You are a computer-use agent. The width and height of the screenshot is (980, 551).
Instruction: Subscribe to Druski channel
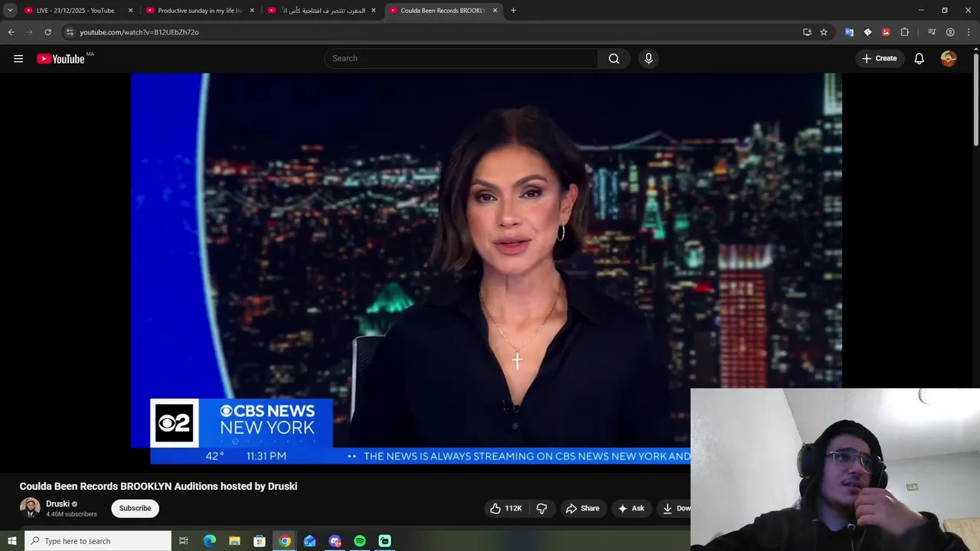pos(135,508)
